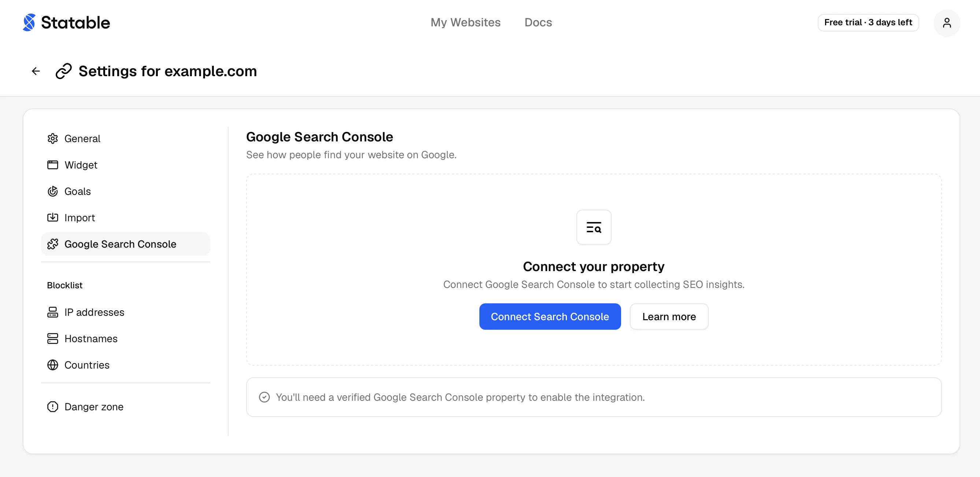The image size is (980, 477).
Task: Open Hostnames blocklist settings
Action: (x=126, y=339)
